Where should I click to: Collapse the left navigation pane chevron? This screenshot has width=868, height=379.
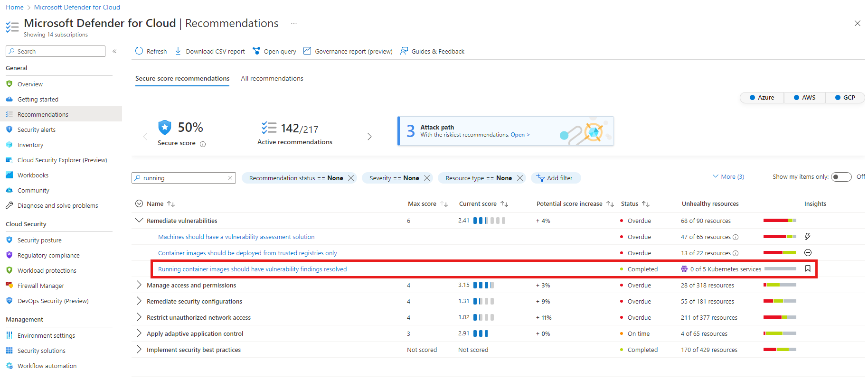114,51
